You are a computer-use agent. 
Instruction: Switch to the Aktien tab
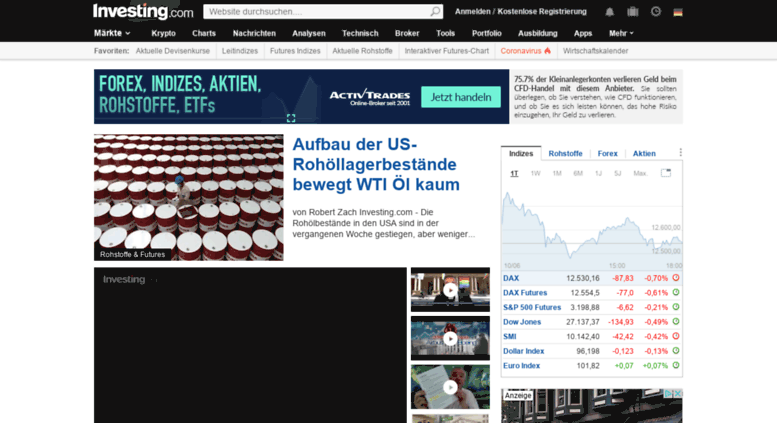(644, 154)
